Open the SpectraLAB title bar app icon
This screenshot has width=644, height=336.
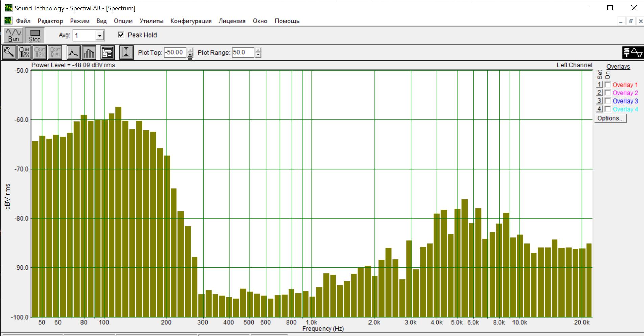8,8
